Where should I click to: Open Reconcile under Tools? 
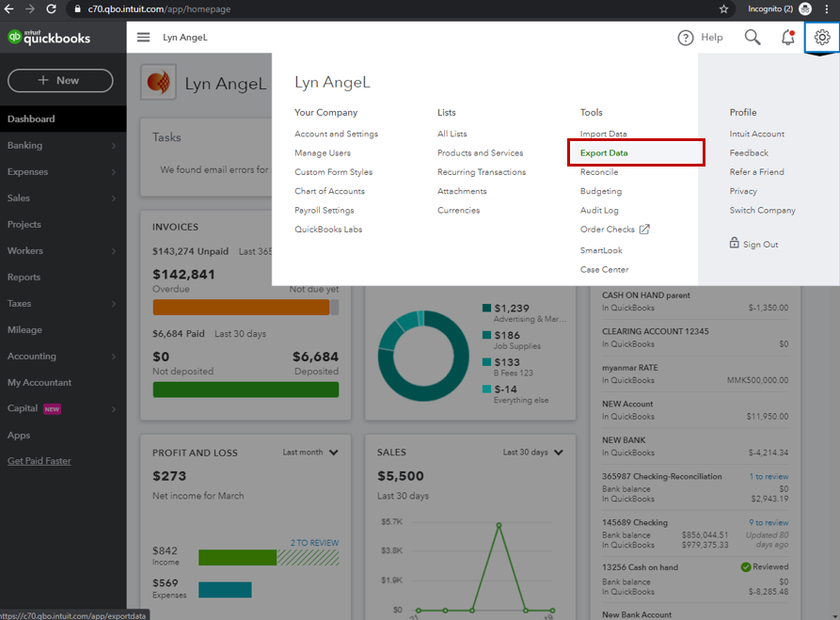[x=599, y=172]
